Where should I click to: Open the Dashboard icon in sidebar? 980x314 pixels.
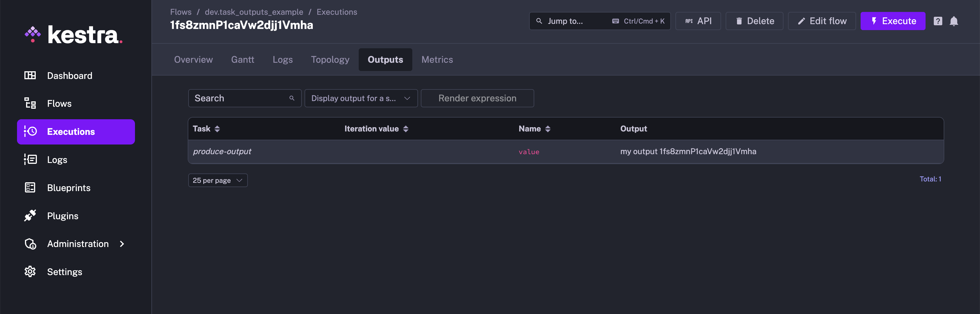click(x=30, y=76)
